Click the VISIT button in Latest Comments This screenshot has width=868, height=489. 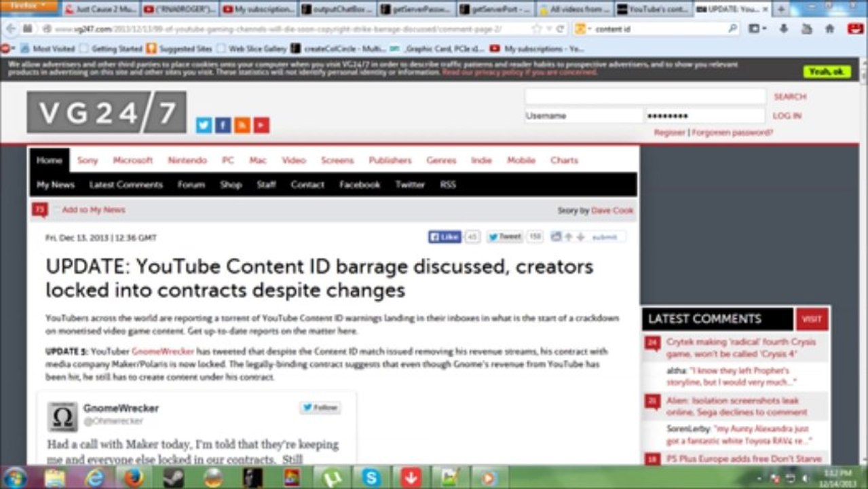[x=811, y=319]
